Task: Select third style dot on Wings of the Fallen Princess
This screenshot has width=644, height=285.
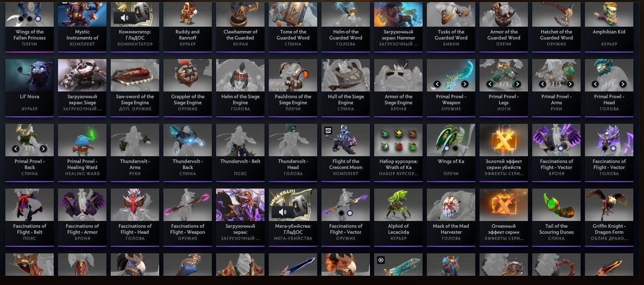Action: tap(38, 19)
